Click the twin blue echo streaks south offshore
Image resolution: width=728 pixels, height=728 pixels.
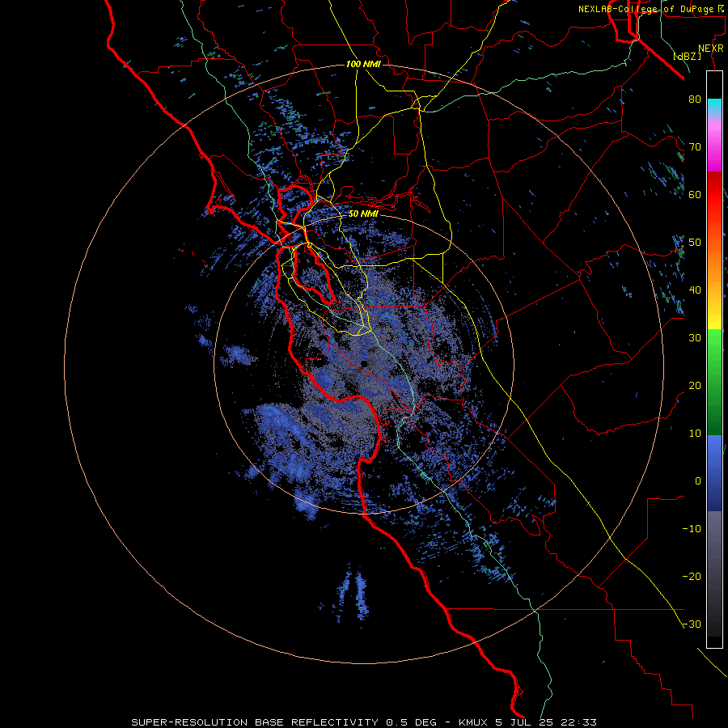click(353, 595)
